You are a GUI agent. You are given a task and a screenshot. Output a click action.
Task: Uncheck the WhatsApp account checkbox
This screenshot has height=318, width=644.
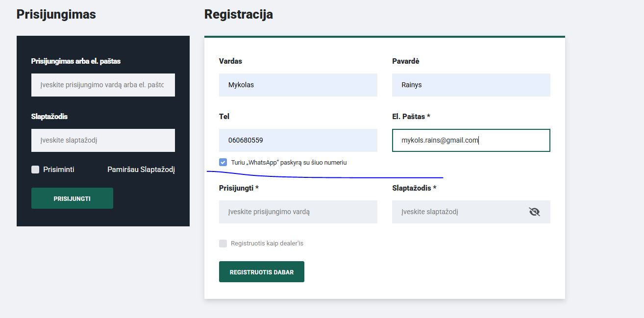[223, 162]
